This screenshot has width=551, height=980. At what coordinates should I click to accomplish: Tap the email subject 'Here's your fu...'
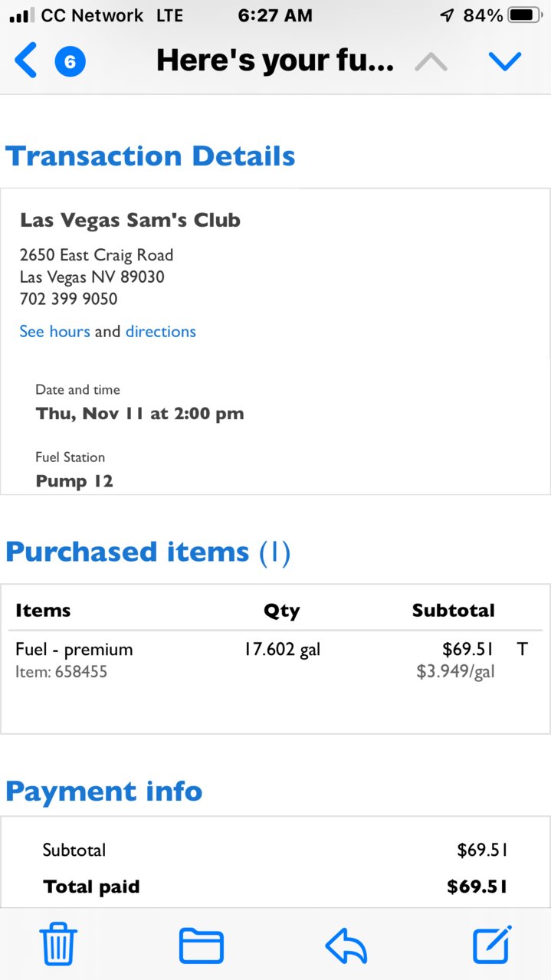[x=275, y=61]
